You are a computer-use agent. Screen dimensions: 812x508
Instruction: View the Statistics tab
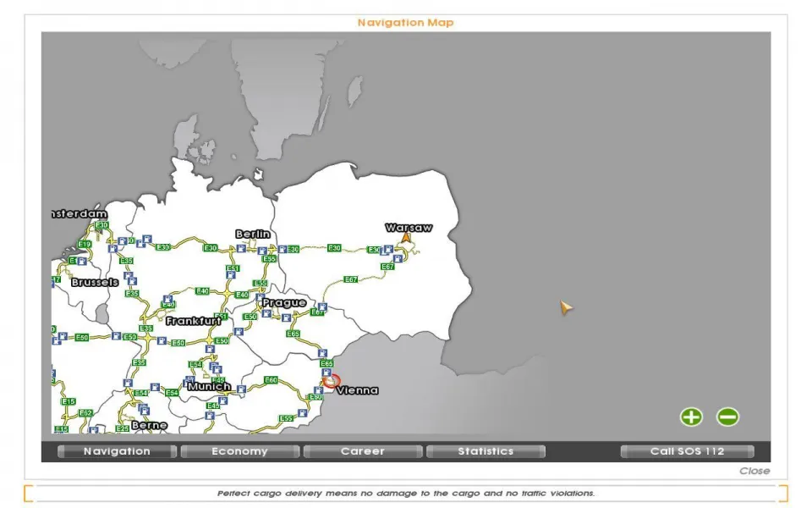(x=486, y=451)
